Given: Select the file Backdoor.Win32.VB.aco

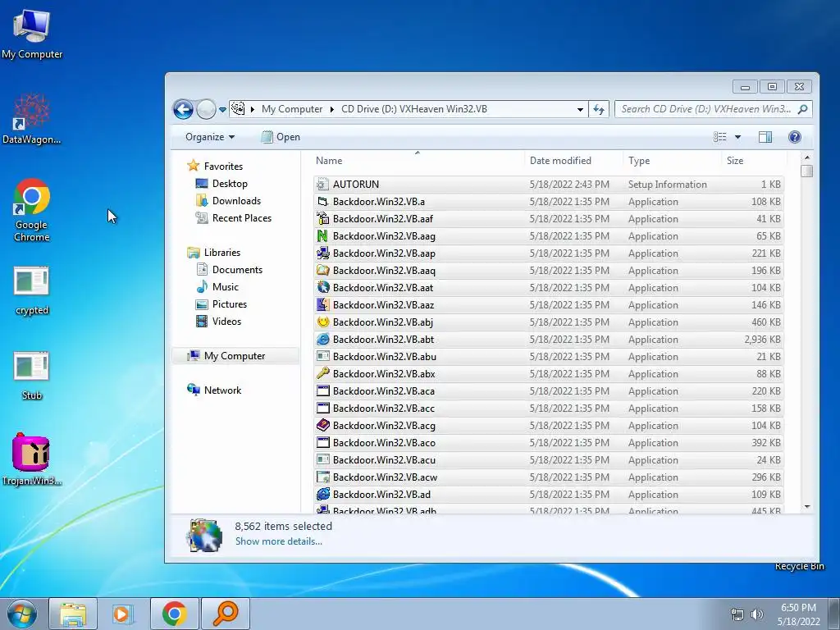Looking at the screenshot, I should tap(549, 442).
